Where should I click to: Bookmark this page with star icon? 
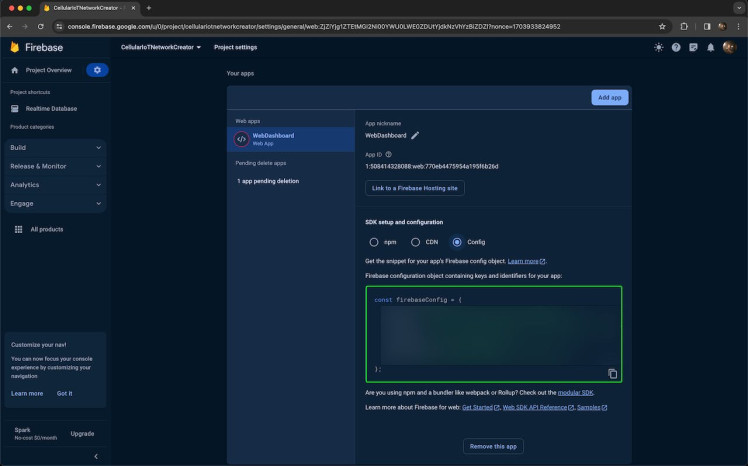(x=662, y=26)
